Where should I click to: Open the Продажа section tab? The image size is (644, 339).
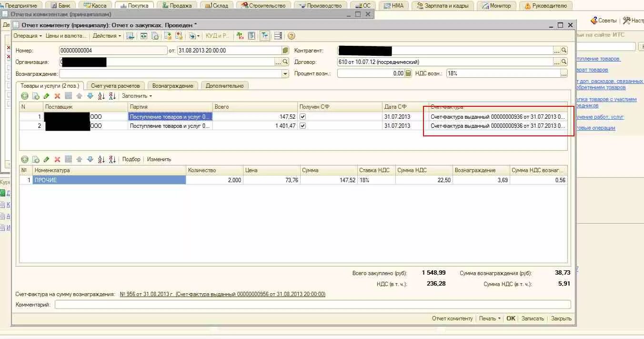pos(177,6)
